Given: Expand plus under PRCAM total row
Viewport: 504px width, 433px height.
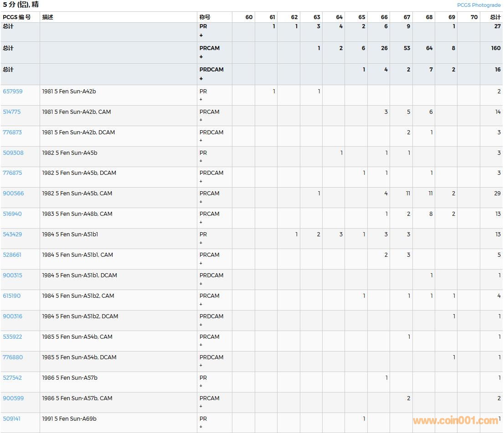Looking at the screenshot, I should pos(201,57).
